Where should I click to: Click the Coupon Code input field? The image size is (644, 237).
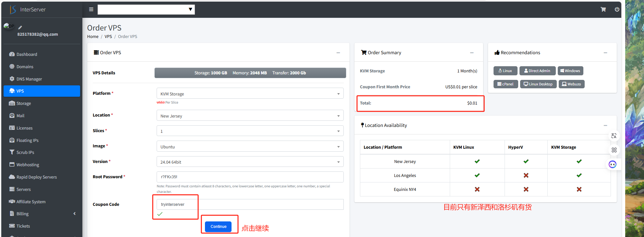point(250,204)
